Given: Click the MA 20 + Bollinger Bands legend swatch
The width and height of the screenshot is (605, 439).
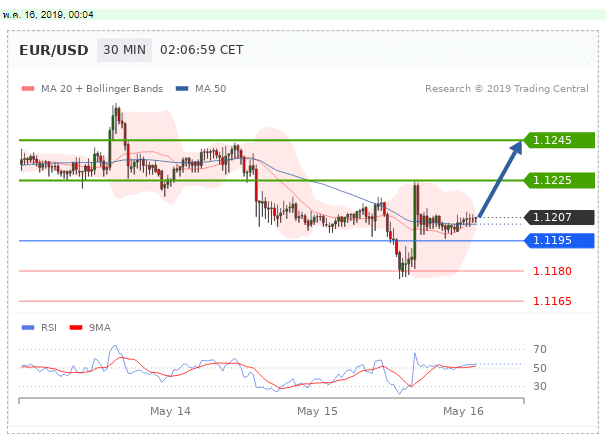Looking at the screenshot, I should pyautogui.click(x=28, y=89).
